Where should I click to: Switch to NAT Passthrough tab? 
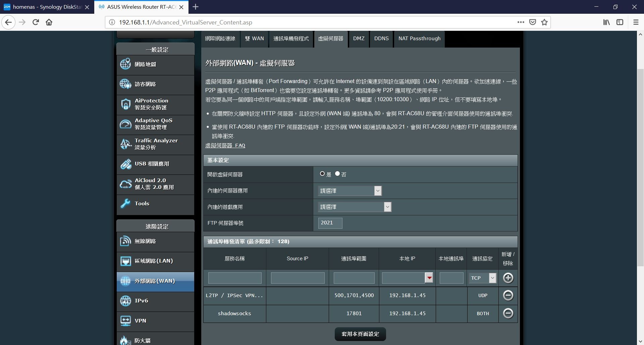click(419, 39)
